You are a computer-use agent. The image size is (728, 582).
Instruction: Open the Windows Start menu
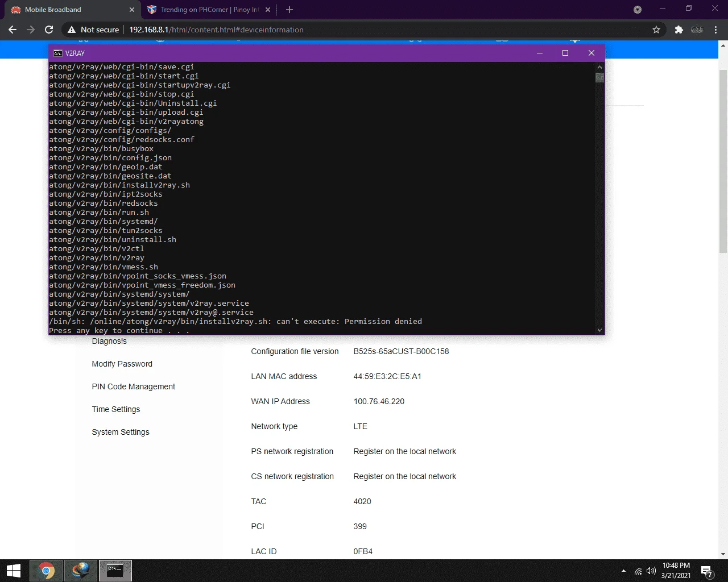[14, 571]
